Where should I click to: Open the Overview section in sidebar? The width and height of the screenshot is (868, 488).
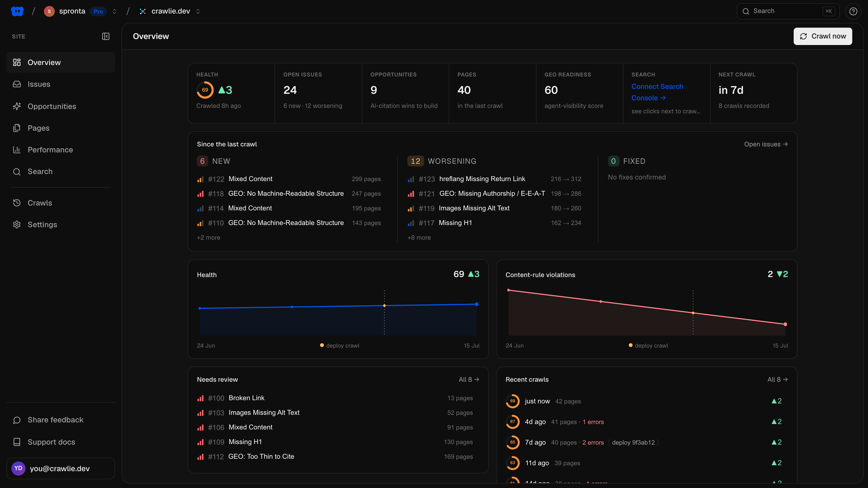tap(61, 62)
